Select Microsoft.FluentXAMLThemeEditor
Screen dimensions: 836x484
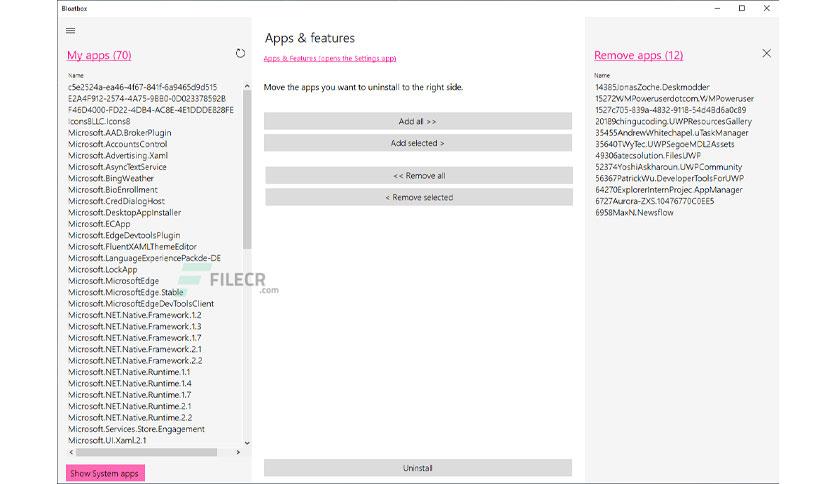pyautogui.click(x=132, y=247)
